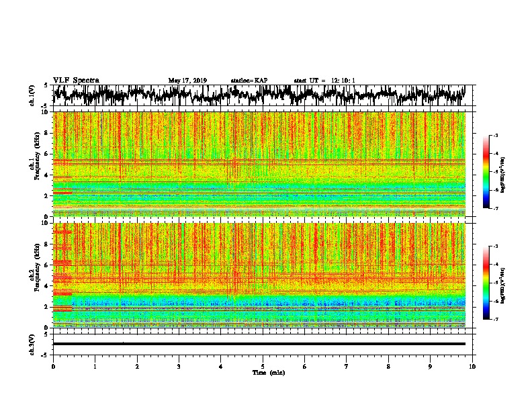Image resolution: width=532 pixels, height=411 pixels.
Task: Click the date 'May 17, 2019'
Action: point(187,81)
